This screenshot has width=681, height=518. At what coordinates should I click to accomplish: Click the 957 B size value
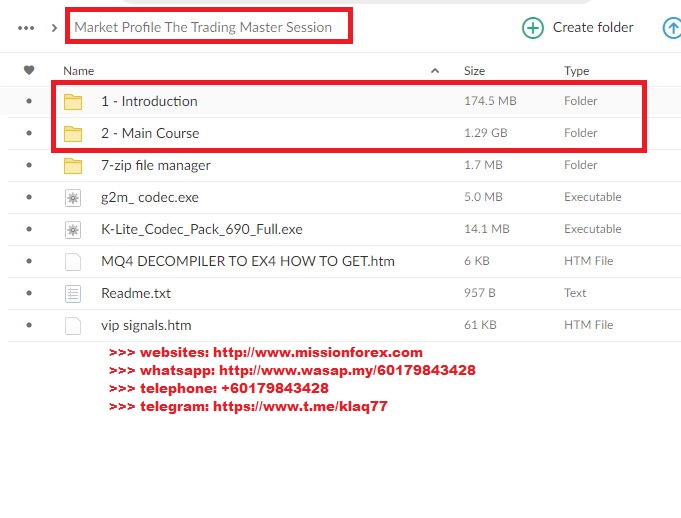[479, 293]
